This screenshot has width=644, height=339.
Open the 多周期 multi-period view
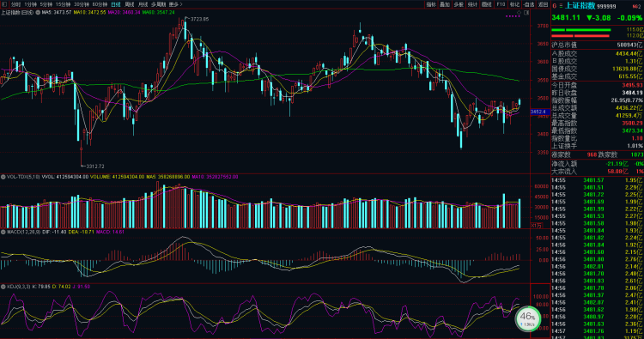(158, 4)
